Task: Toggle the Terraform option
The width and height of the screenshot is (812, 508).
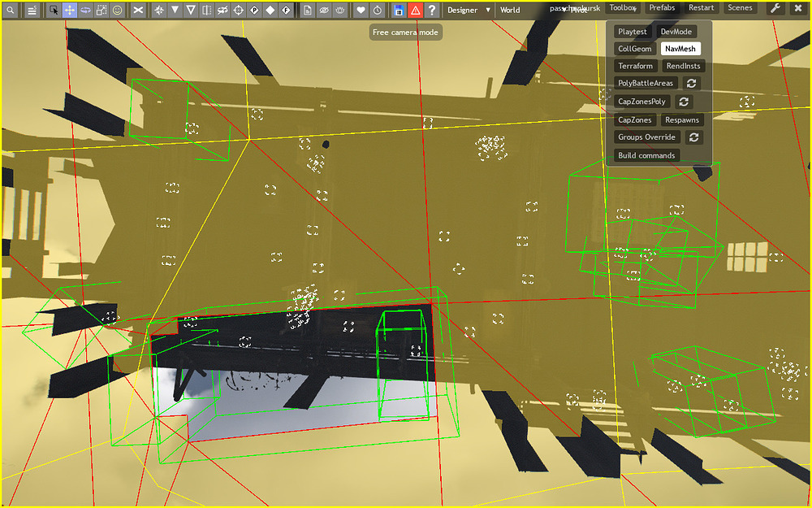Action: click(636, 66)
